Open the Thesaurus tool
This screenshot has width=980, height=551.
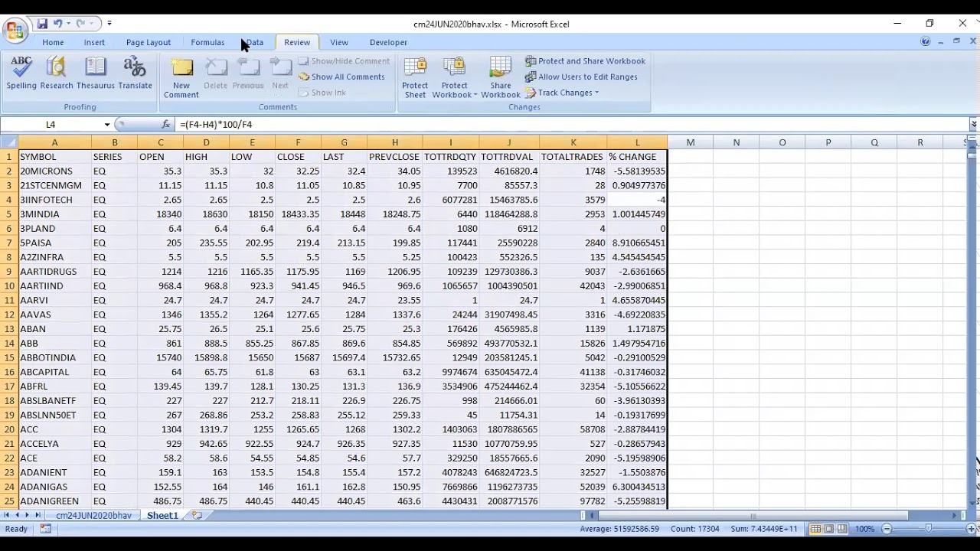tap(95, 73)
